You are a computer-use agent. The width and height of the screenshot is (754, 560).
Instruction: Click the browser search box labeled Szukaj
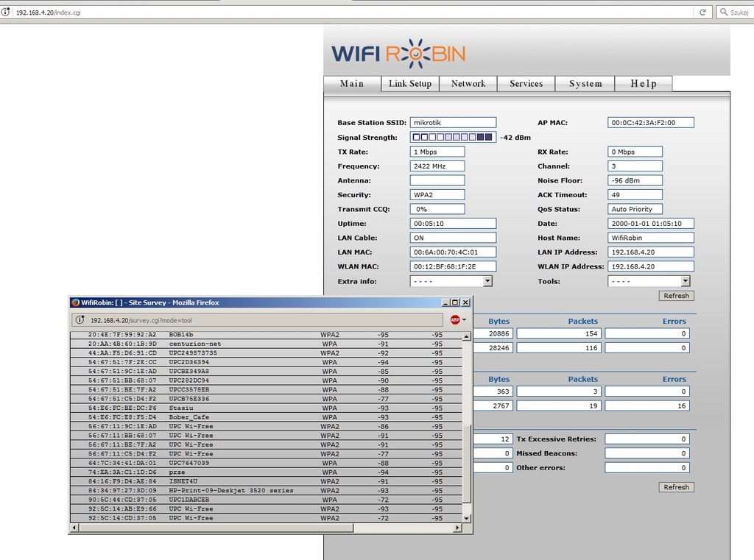[735, 13]
